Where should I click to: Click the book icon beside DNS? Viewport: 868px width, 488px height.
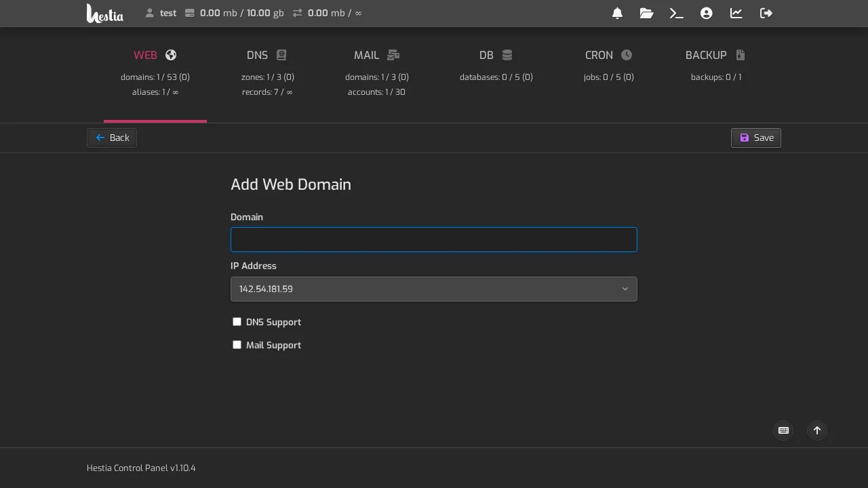point(281,55)
